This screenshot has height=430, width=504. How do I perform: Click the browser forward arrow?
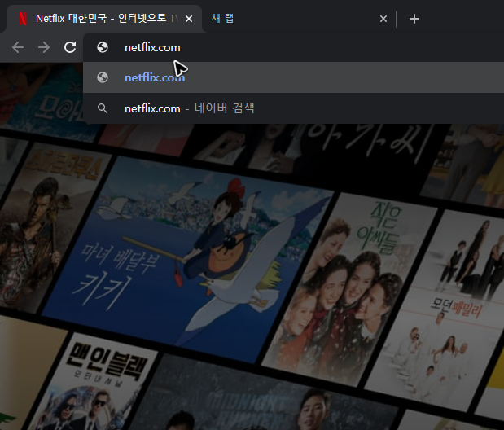tap(44, 47)
